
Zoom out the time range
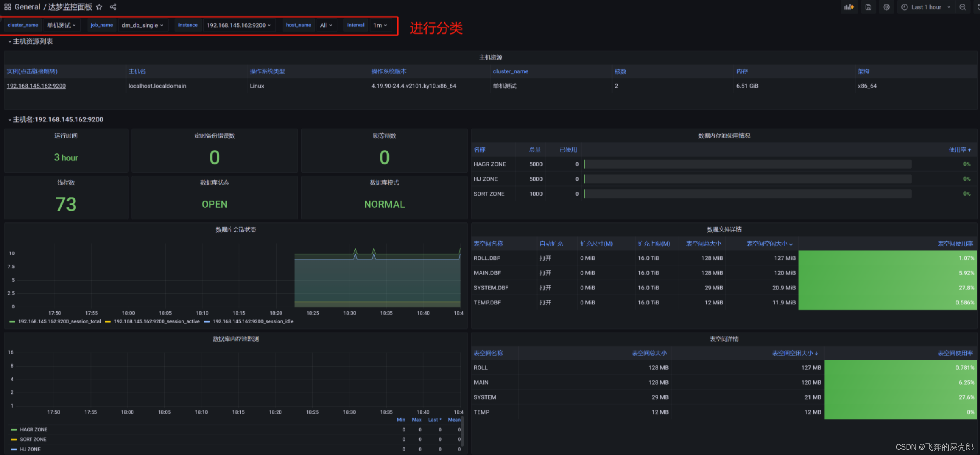[x=963, y=7]
